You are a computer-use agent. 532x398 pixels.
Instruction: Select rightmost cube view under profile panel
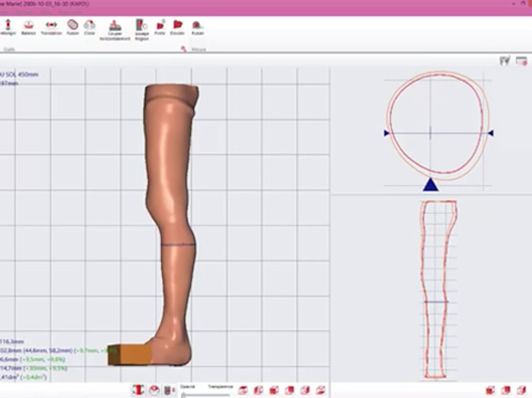point(521,390)
